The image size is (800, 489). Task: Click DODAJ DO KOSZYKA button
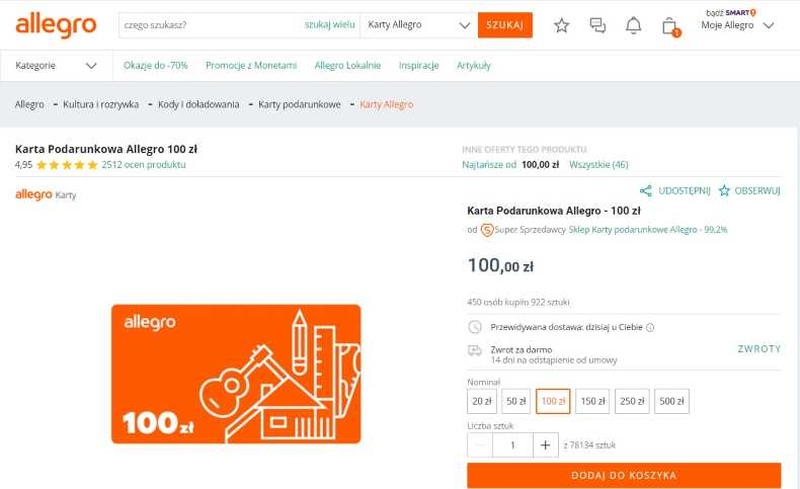click(x=624, y=475)
